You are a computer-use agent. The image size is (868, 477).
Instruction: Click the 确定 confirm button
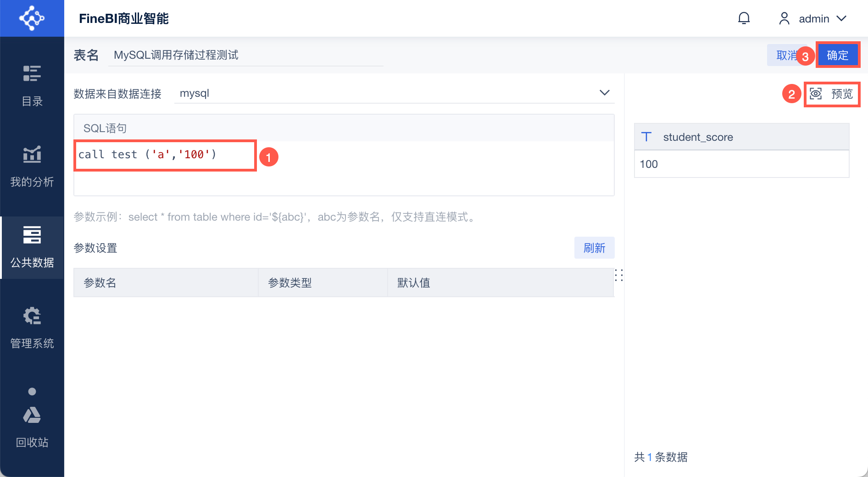838,55
